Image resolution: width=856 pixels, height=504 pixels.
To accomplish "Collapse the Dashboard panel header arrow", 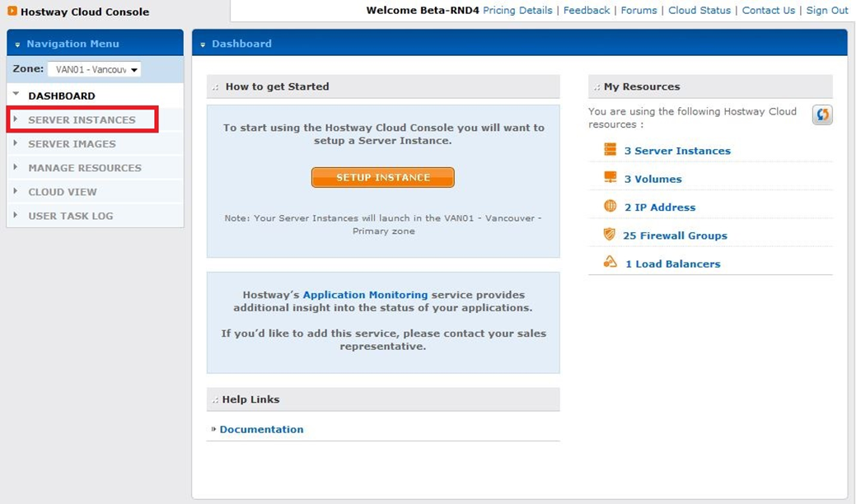I will click(x=203, y=44).
